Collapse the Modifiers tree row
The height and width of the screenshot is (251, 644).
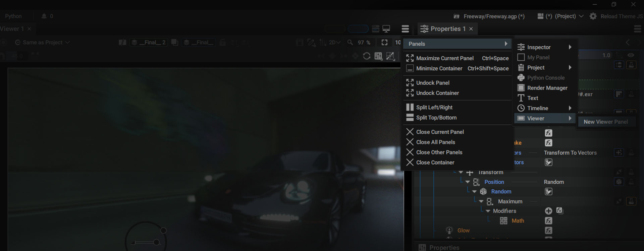[x=488, y=211]
